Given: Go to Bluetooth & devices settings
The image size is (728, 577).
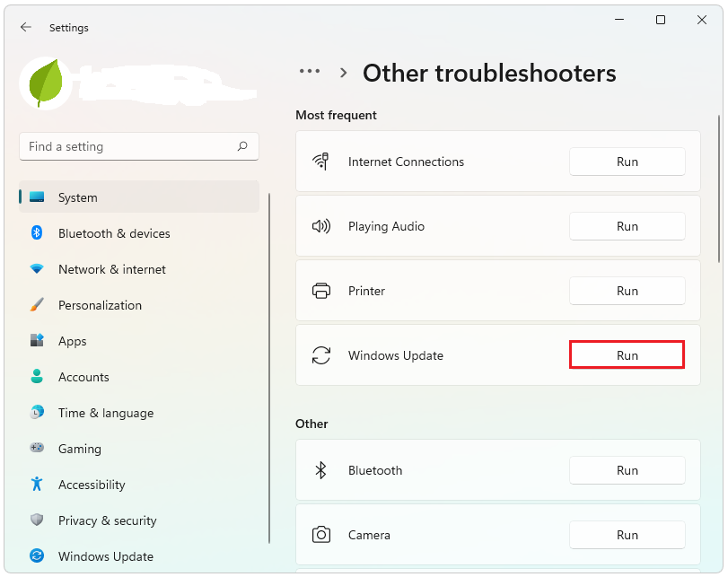Looking at the screenshot, I should (139, 233).
